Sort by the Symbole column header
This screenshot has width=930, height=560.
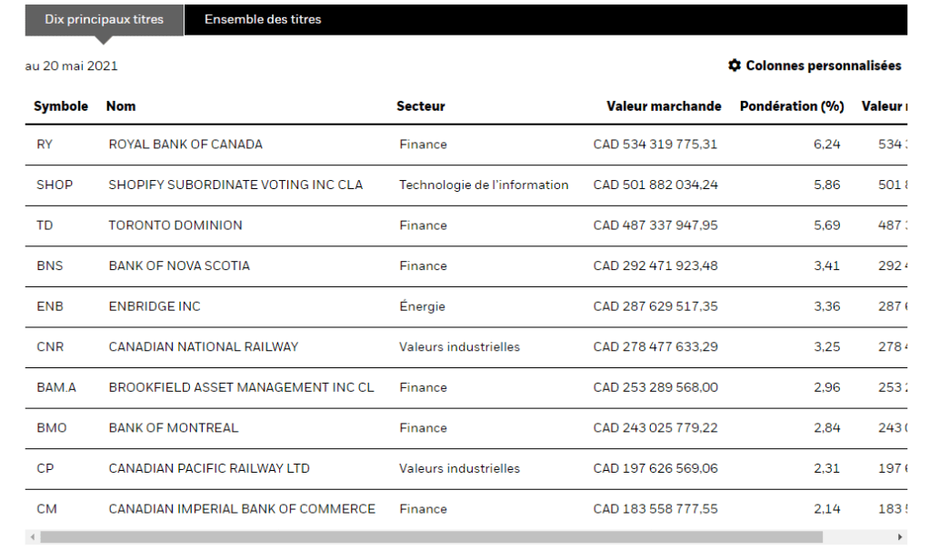[x=61, y=106]
